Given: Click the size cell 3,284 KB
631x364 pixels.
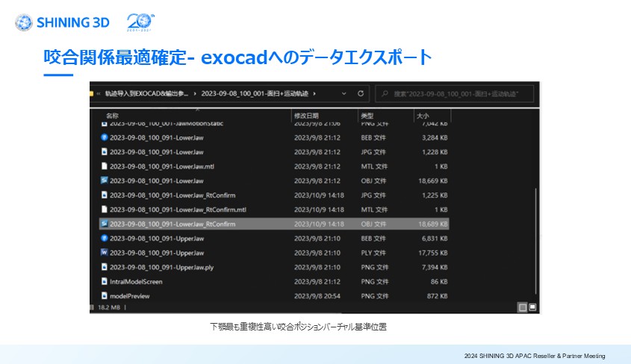Looking at the screenshot, I should 435,137.
